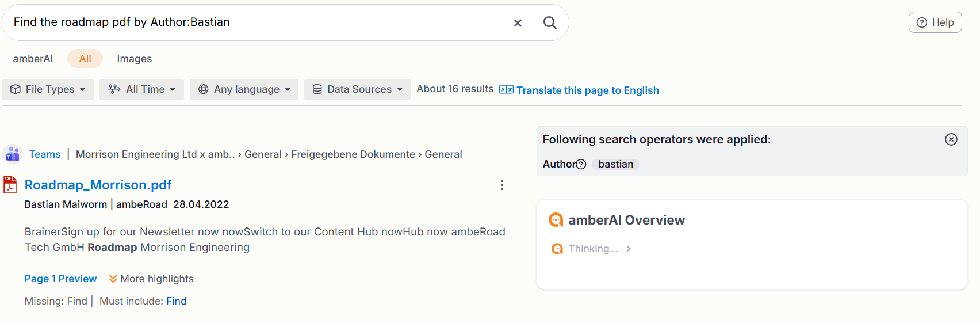Viewport: 980px width, 323px height.
Task: Click Translate this page to English
Action: [588, 90]
